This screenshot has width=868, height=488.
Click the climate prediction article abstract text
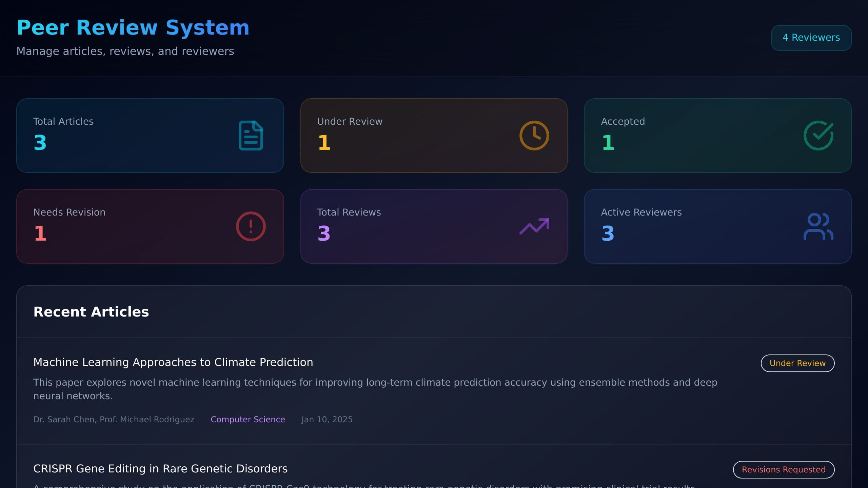click(x=375, y=389)
